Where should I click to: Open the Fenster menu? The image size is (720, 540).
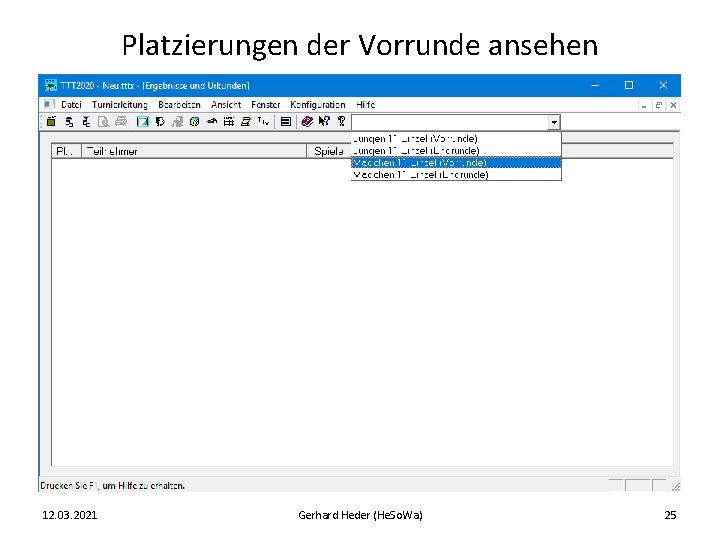265,105
